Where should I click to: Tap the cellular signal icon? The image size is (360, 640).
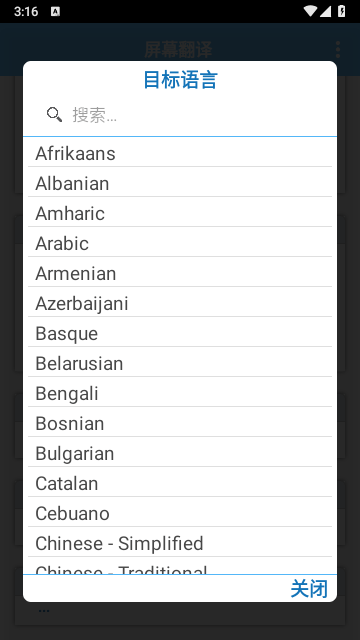(325, 11)
